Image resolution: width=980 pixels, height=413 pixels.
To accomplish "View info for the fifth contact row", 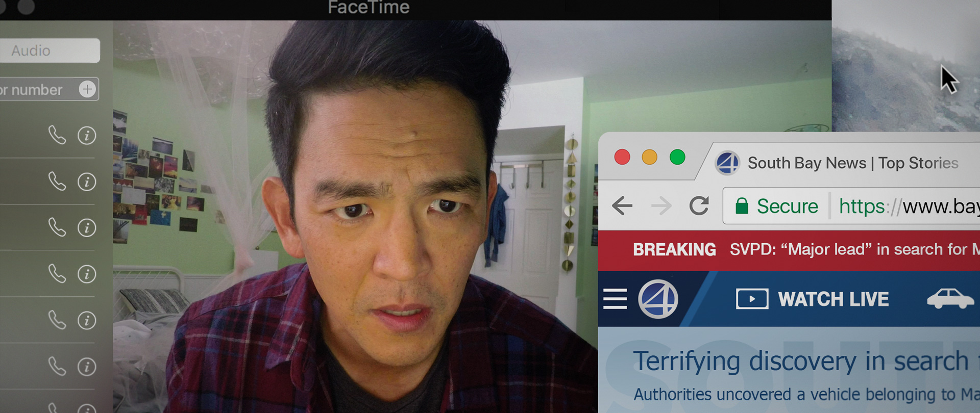I will (87, 321).
